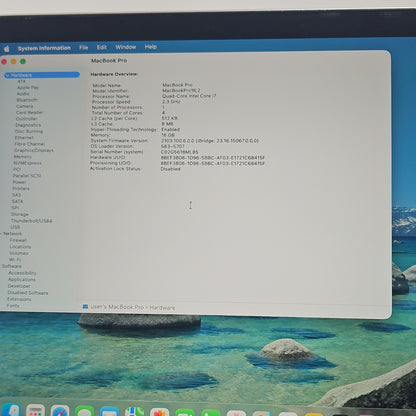Open the Window menu

pos(126,47)
